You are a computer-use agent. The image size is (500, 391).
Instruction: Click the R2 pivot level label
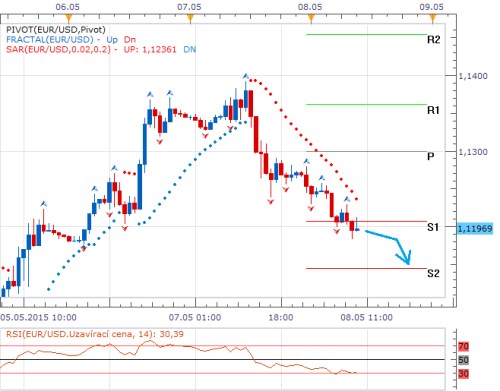click(433, 40)
